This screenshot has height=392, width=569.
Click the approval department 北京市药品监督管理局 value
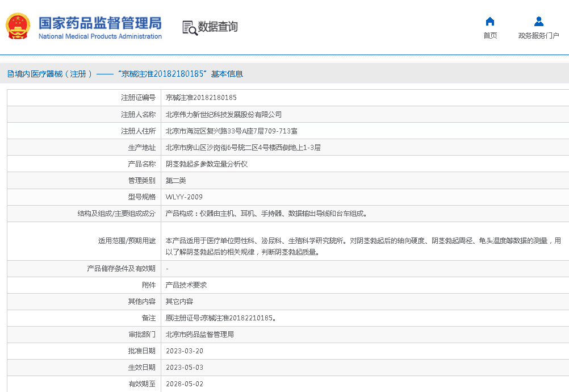pyautogui.click(x=199, y=335)
